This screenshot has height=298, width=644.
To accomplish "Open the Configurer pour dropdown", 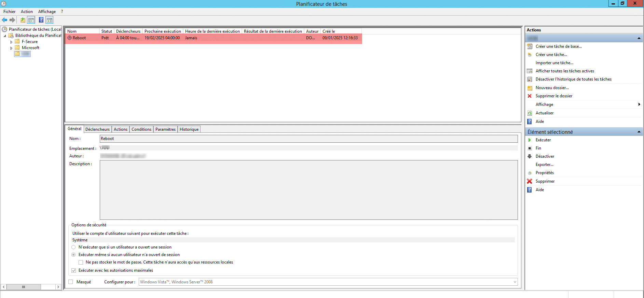I will tap(515, 282).
